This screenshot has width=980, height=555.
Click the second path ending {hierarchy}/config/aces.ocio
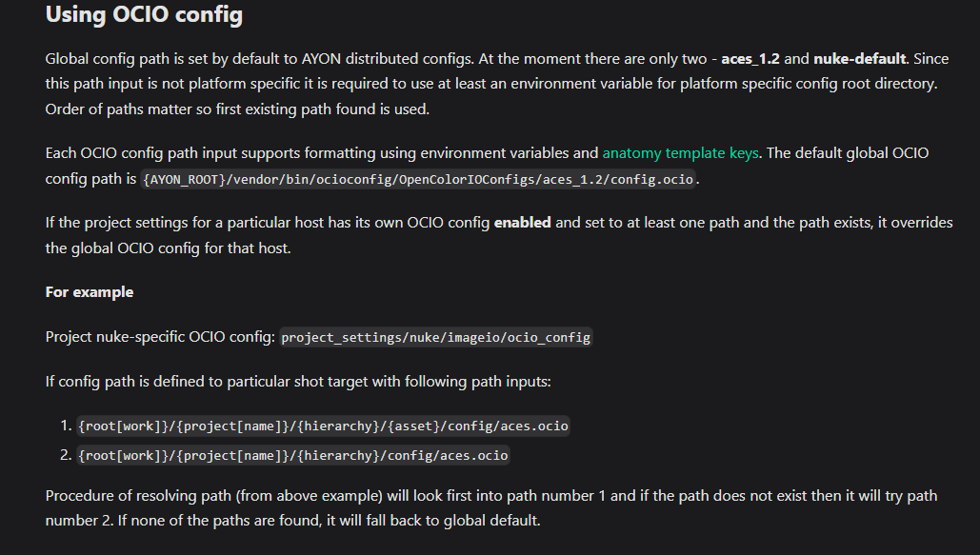coord(292,456)
